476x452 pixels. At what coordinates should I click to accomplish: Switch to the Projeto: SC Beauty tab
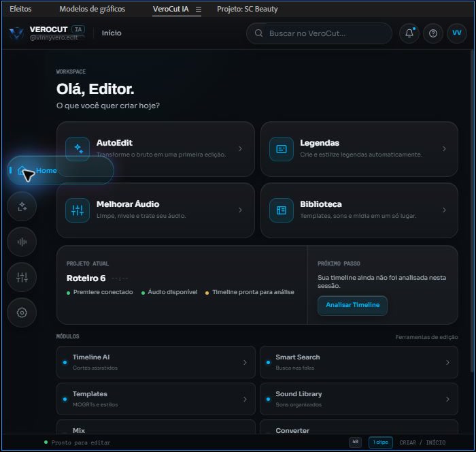tap(247, 9)
